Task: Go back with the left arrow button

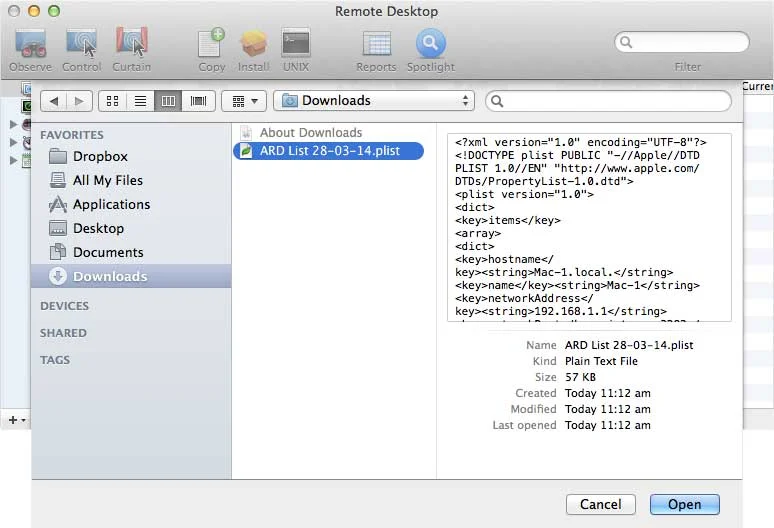Action: (x=54, y=101)
